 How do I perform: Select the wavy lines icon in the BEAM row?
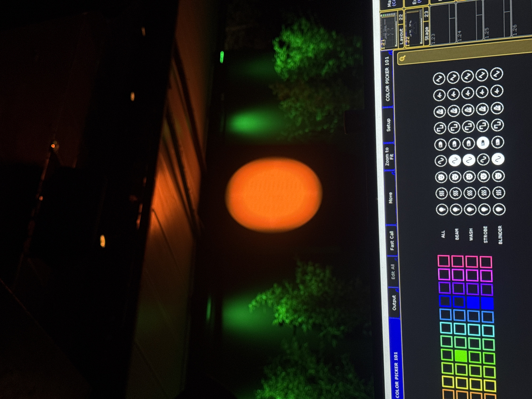[455, 193]
